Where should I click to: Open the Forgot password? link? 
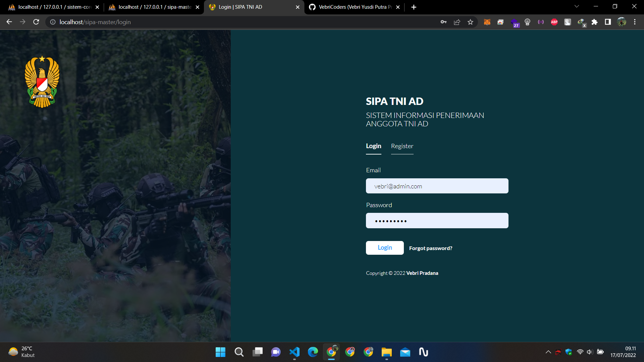click(x=431, y=248)
